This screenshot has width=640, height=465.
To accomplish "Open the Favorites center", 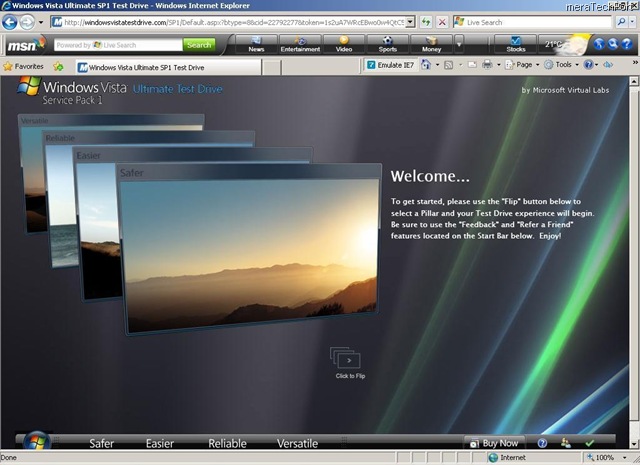I will 23,66.
